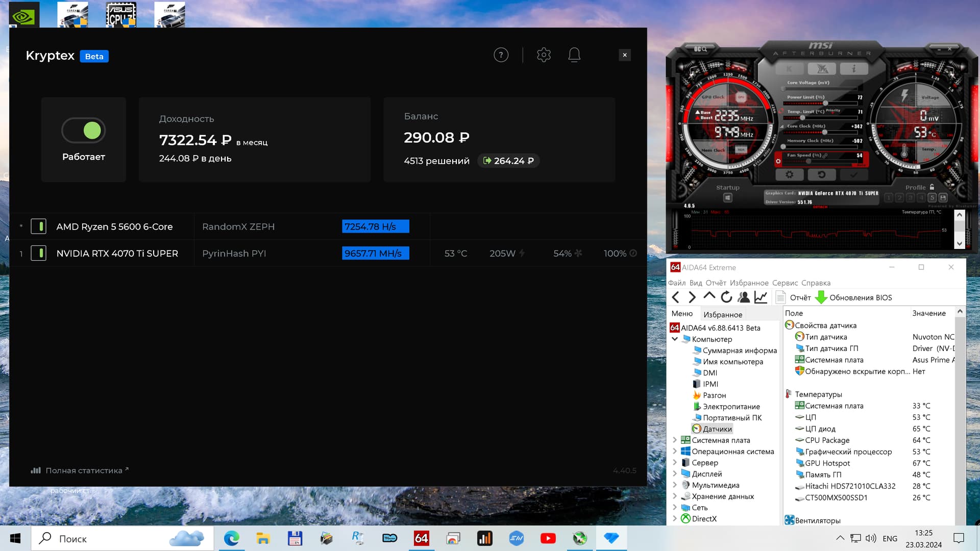
Task: Open Kryptex notifications bell
Action: 574,55
